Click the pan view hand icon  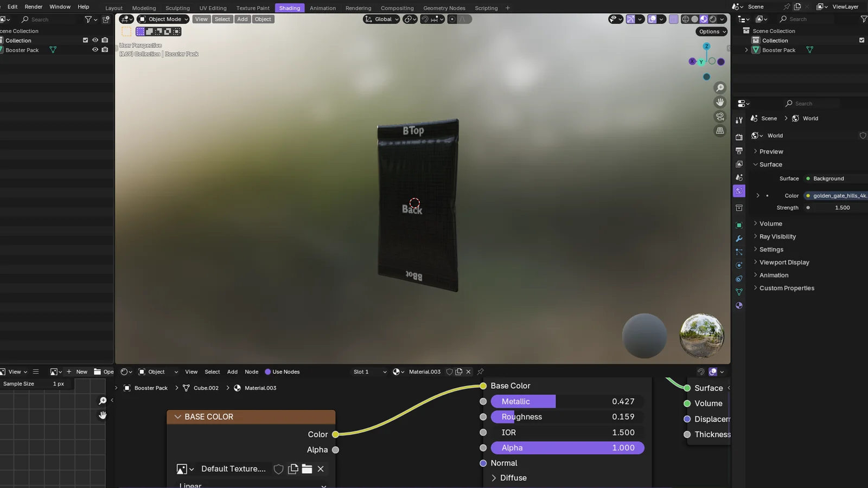pyautogui.click(x=720, y=102)
